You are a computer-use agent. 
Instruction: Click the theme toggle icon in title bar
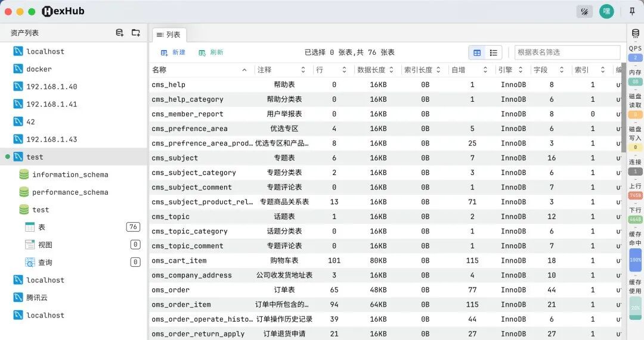[x=584, y=11]
